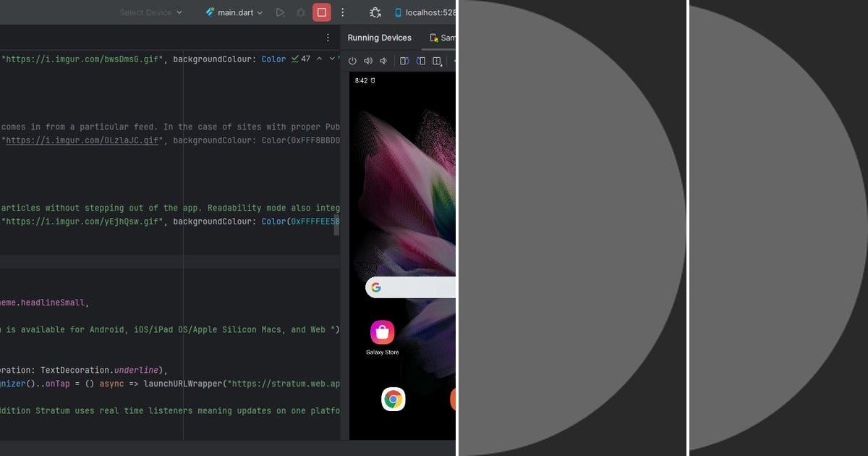Increase the emulator volume

click(x=368, y=61)
